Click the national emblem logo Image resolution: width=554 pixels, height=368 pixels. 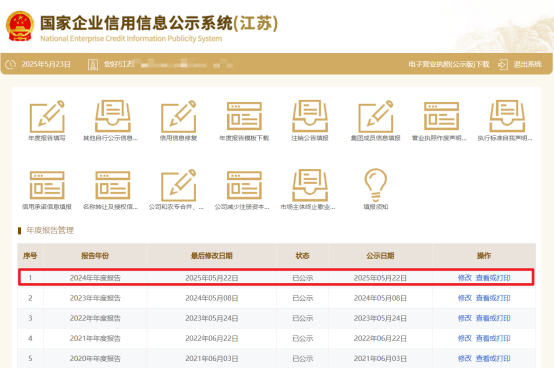(20, 26)
